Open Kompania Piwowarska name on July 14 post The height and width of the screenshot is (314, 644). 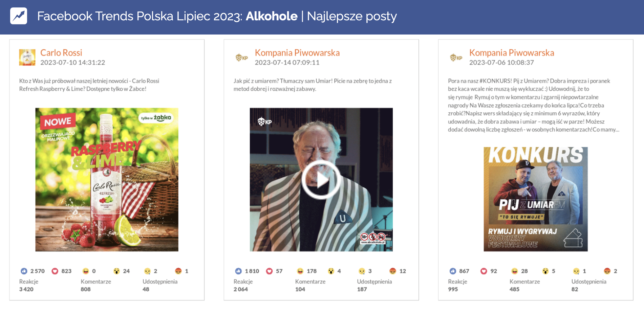click(297, 53)
